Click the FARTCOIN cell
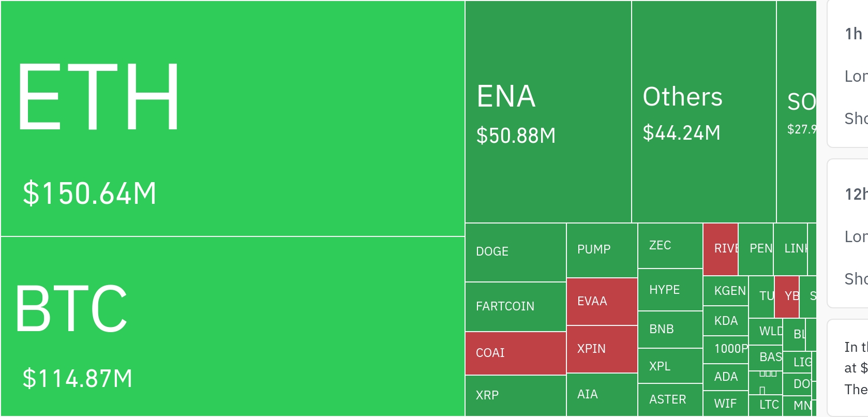The height and width of the screenshot is (417, 868). click(515, 307)
